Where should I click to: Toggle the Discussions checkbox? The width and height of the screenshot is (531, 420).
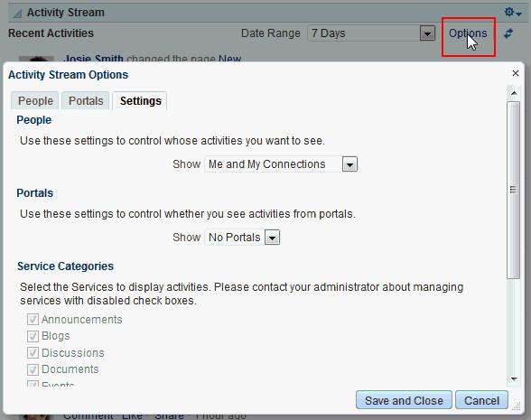click(33, 352)
